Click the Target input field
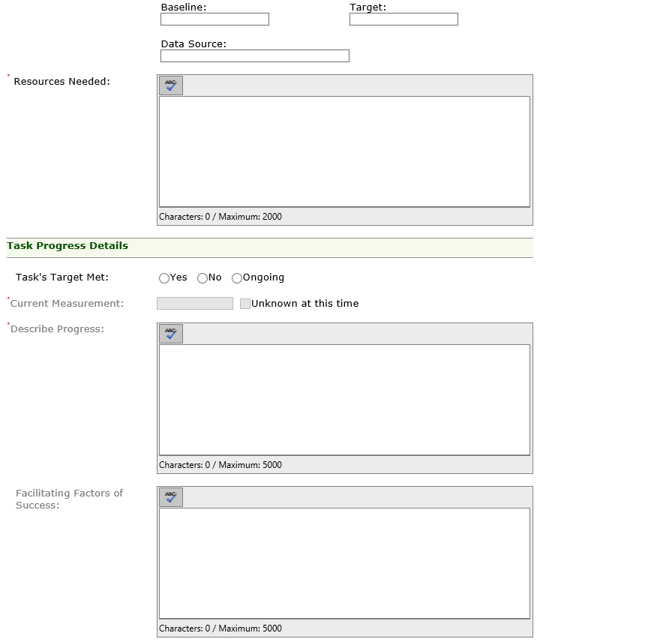Viewport: 672px width, 642px height. point(403,19)
